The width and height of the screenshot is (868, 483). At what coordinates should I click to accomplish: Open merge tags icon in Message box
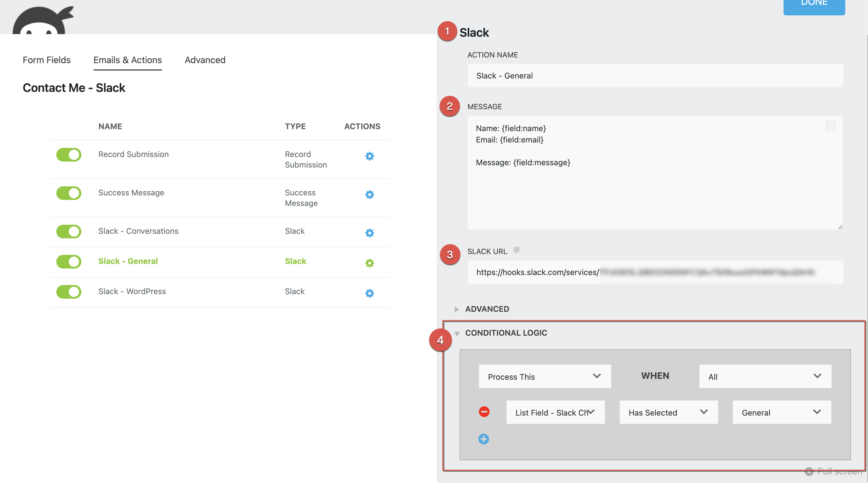click(x=830, y=126)
